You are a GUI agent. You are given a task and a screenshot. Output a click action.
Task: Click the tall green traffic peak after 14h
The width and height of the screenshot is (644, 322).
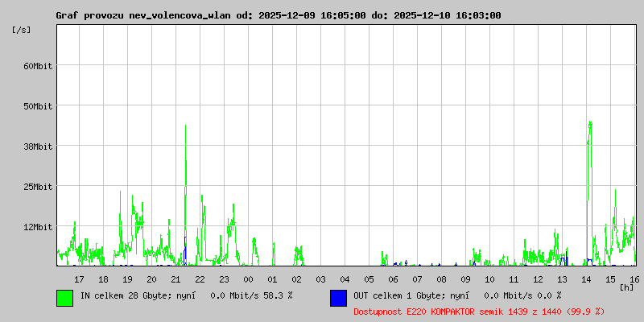click(x=590, y=193)
